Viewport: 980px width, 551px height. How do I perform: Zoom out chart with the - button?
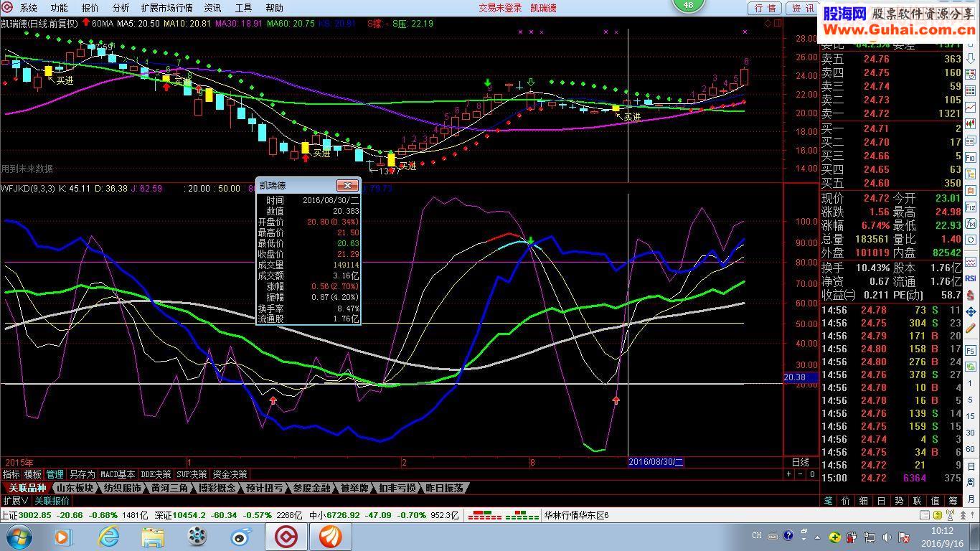pos(800,474)
